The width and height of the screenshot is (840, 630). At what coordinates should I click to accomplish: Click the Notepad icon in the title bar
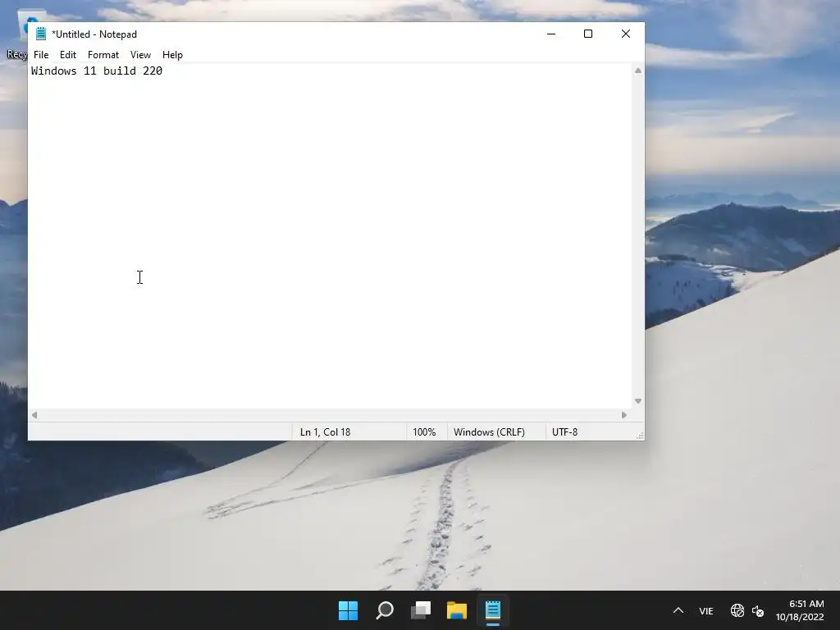[x=41, y=34]
